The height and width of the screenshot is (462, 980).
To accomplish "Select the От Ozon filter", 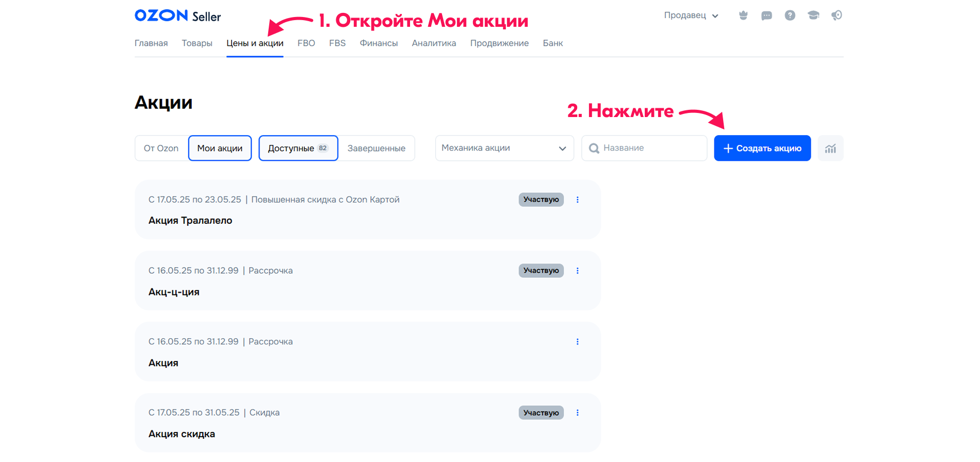I will (x=161, y=148).
